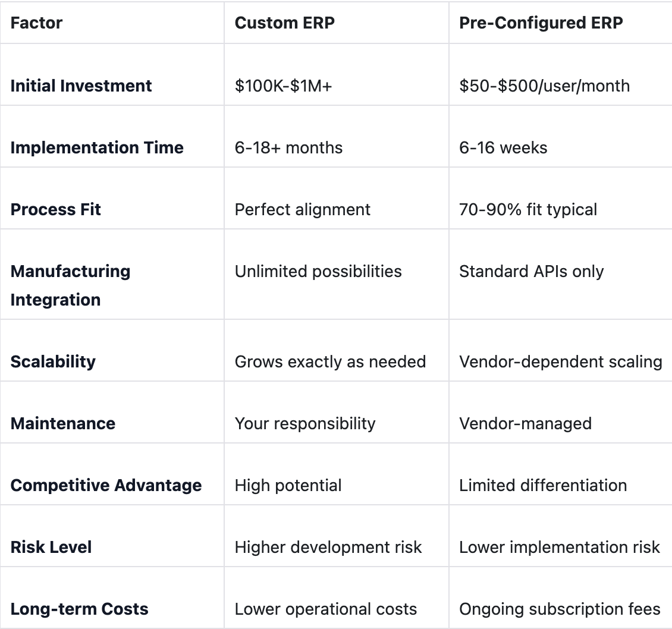672x629 pixels.
Task: Select the Initial Investment row label
Action: tap(81, 86)
